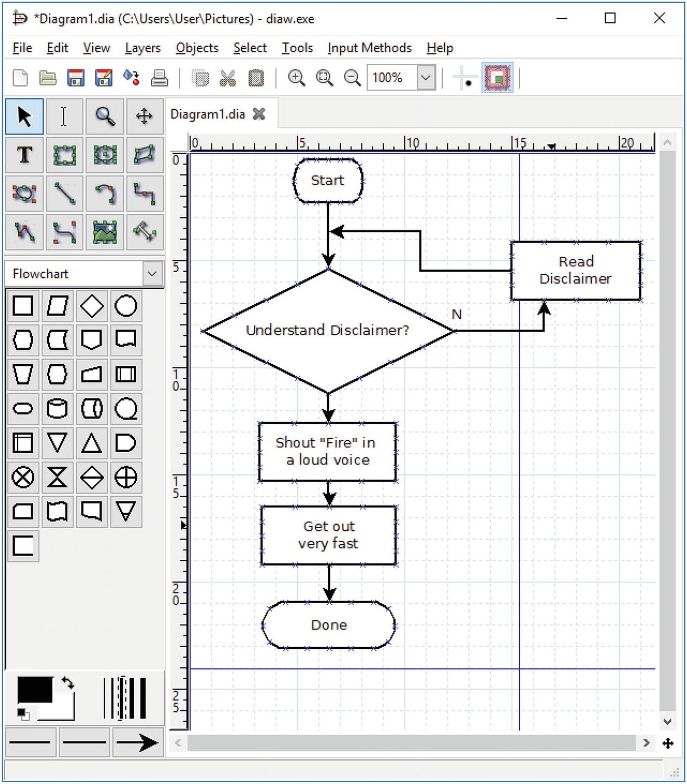Select the straight Line tool
The image size is (687, 784).
tap(64, 193)
